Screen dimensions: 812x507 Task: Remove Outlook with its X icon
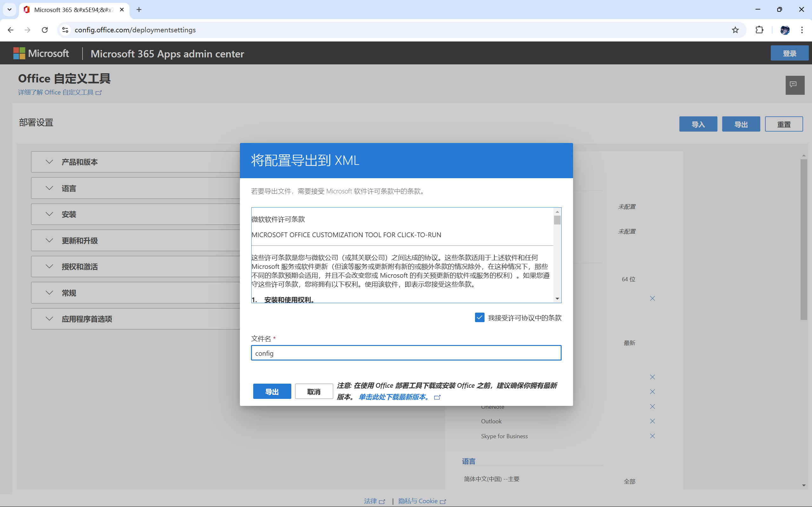pos(652,421)
